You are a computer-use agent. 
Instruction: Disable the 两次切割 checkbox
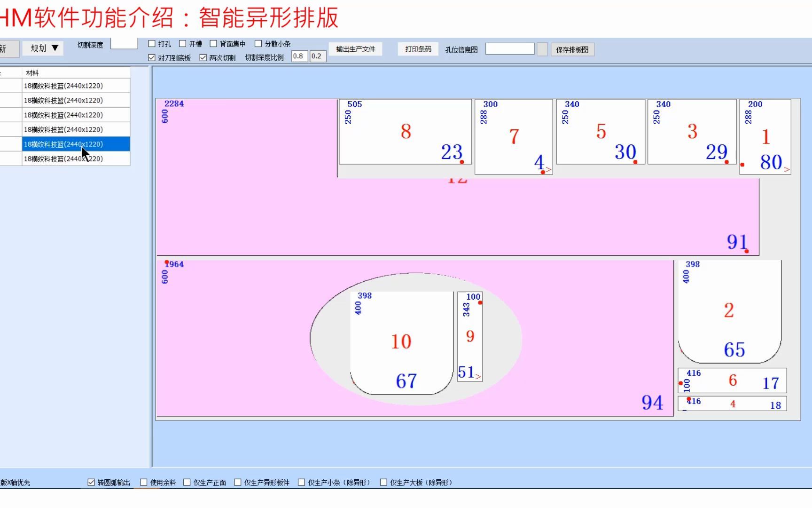203,57
